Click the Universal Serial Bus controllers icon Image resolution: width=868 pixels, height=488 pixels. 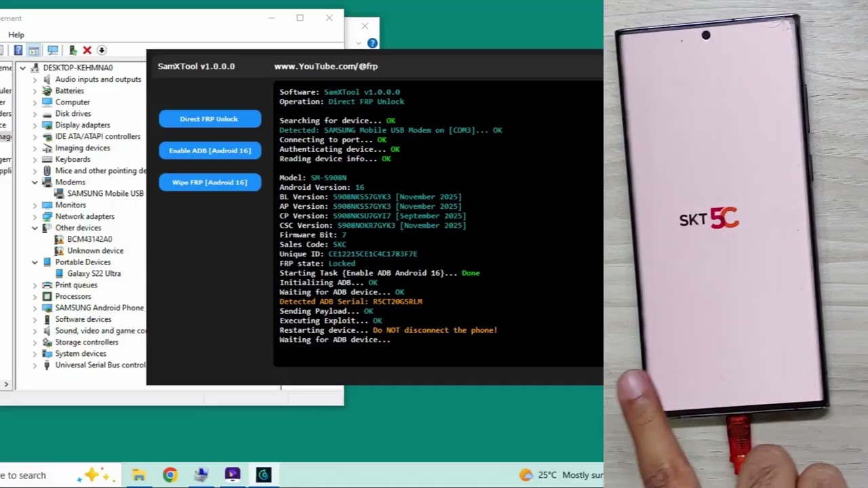tap(47, 365)
